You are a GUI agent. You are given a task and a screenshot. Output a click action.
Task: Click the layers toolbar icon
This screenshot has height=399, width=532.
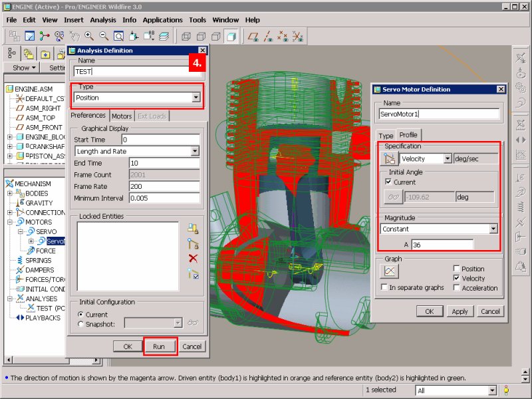[x=164, y=36]
